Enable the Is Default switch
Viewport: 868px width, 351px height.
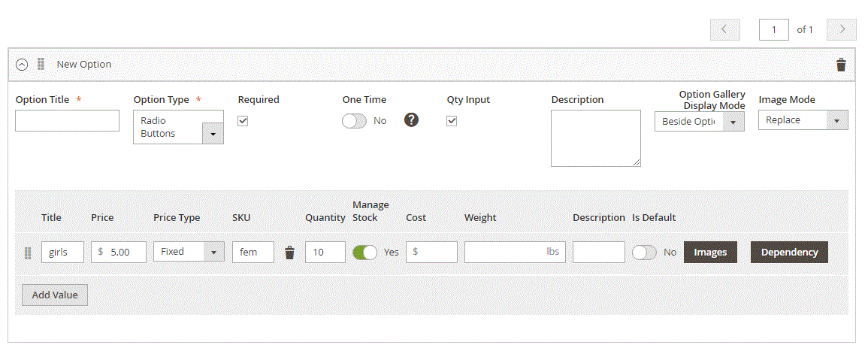click(x=644, y=253)
